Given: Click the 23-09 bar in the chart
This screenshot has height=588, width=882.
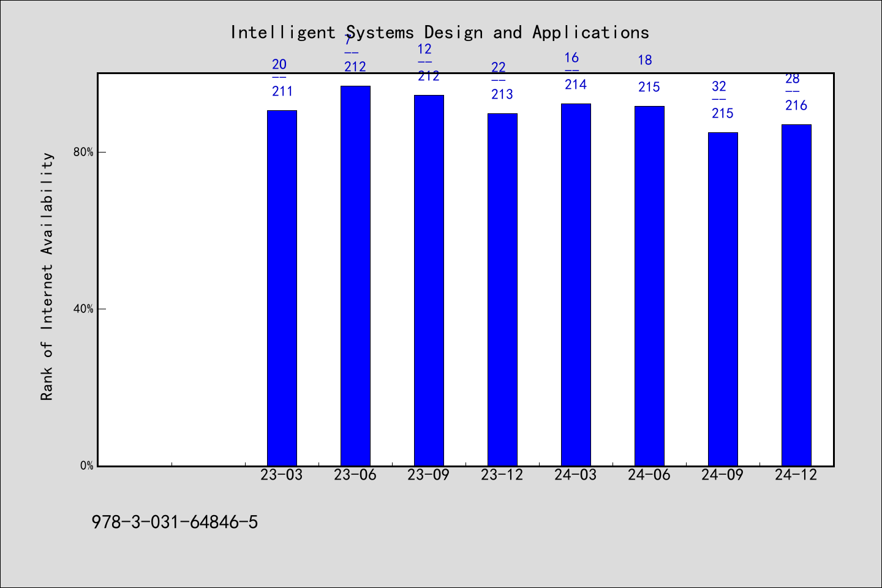Looking at the screenshot, I should pos(429,281).
